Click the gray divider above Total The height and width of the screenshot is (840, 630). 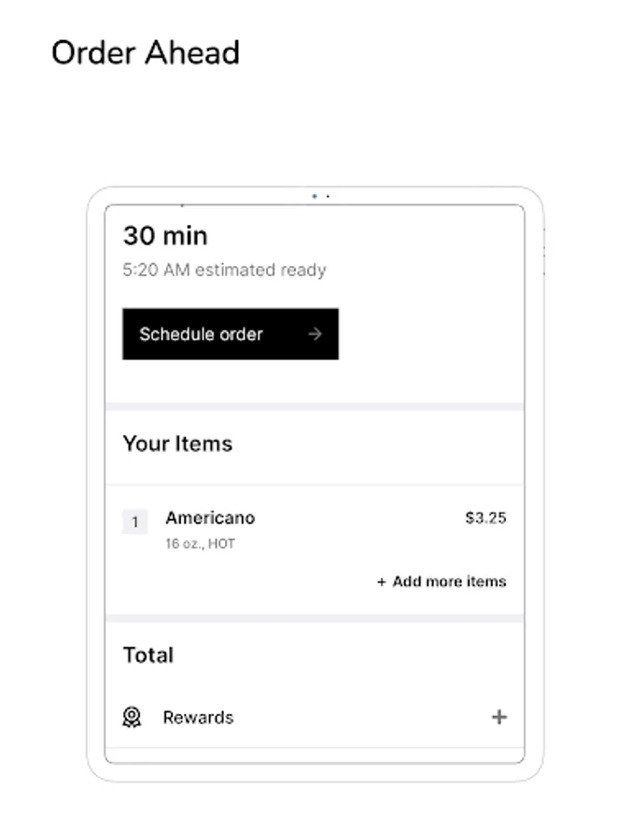coord(315,618)
